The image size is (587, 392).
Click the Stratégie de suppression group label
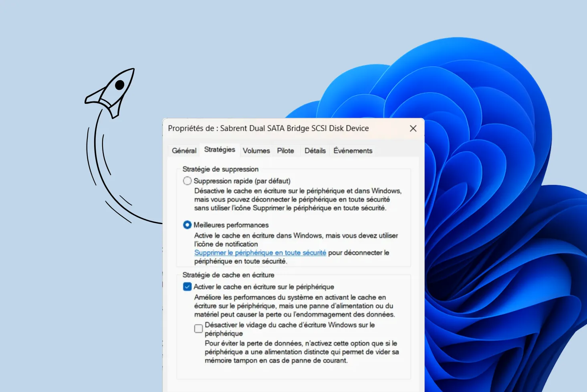click(220, 169)
